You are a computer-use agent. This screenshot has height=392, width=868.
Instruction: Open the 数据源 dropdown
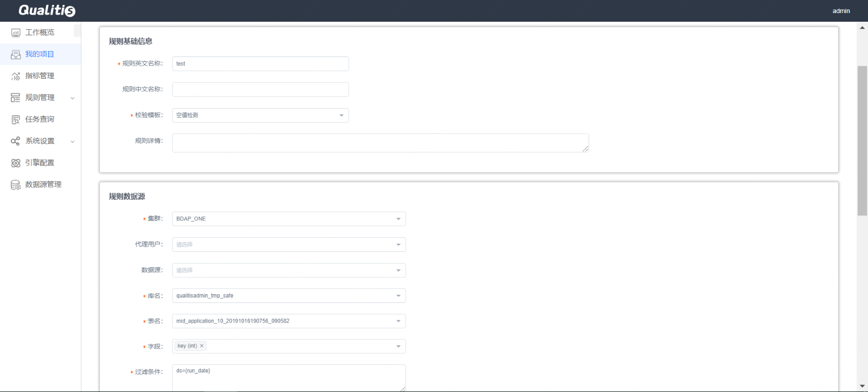click(289, 270)
